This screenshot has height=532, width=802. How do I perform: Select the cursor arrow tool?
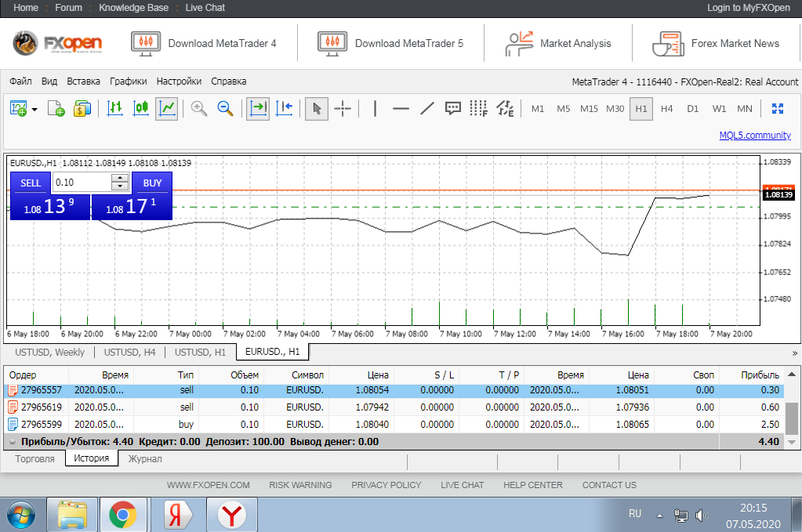[317, 108]
